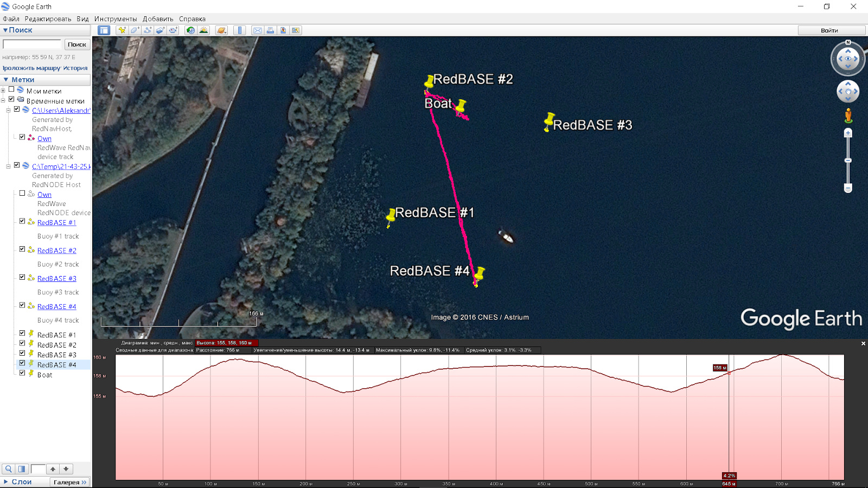Open the RedBASE #3 track link
Image resolution: width=868 pixels, height=488 pixels.
[x=56, y=279]
